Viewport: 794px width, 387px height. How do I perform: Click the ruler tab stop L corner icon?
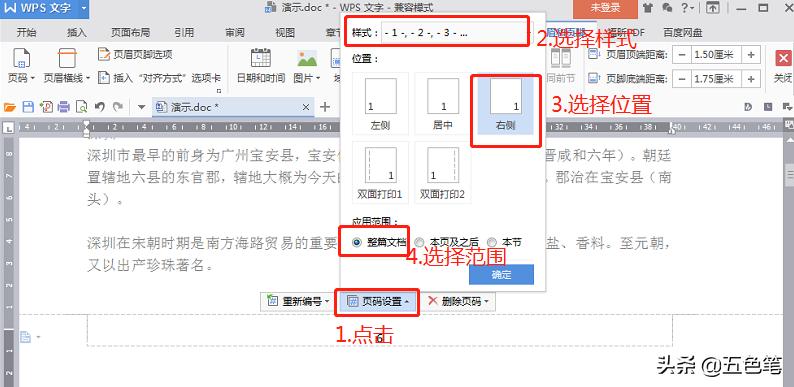[x=8, y=129]
